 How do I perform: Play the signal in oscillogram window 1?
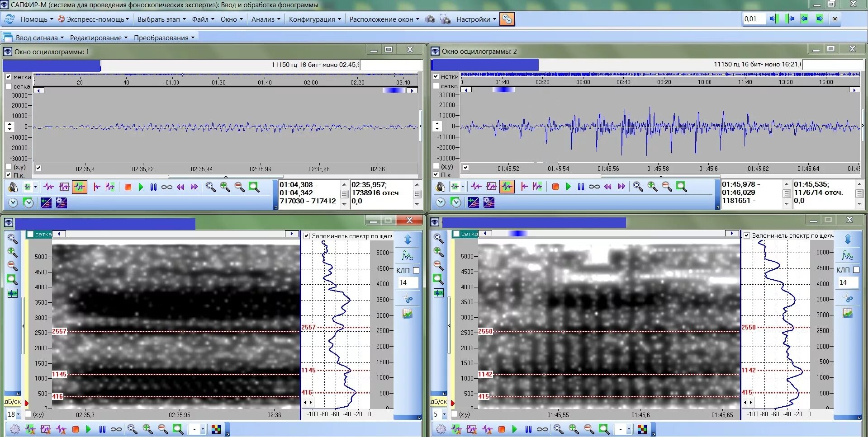(141, 187)
